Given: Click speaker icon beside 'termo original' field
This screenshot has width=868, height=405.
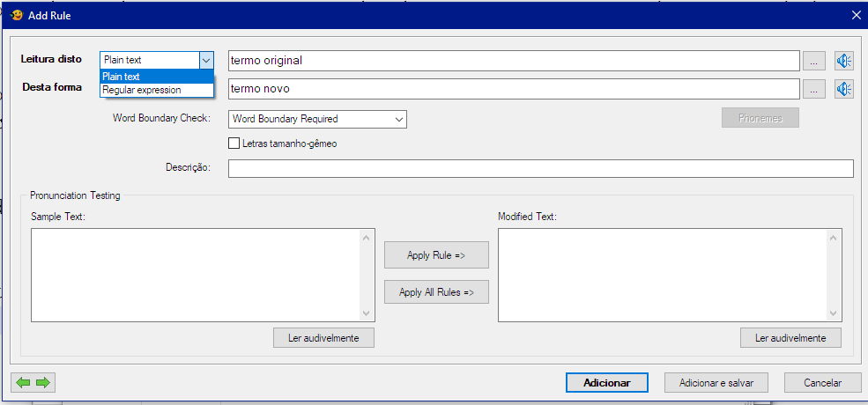Looking at the screenshot, I should pos(844,61).
